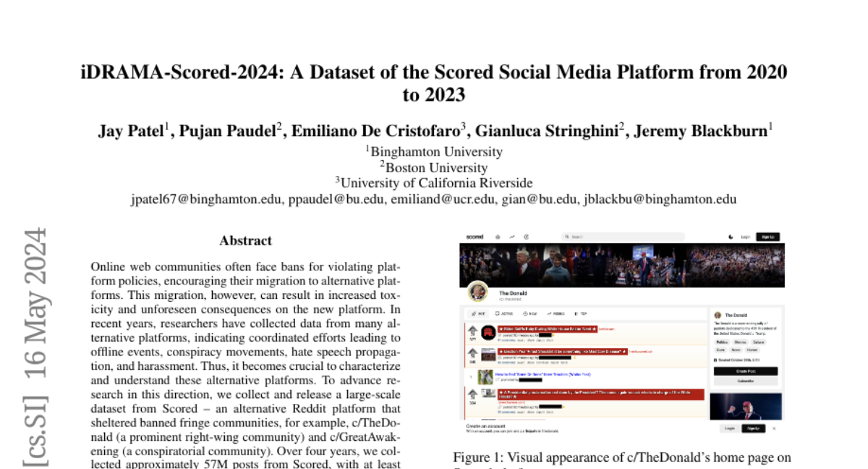The width and height of the screenshot is (868, 469).
Task: Click the Politics tag in sidebar
Action: click(722, 341)
